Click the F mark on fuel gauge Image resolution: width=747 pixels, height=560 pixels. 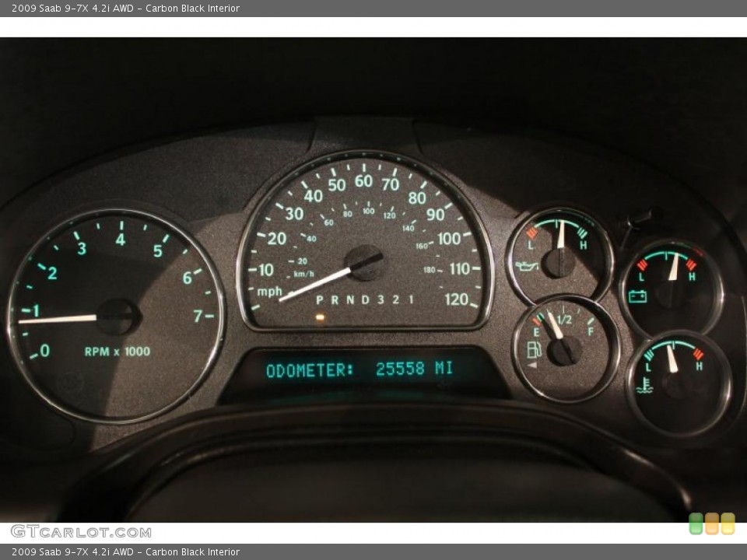point(591,331)
